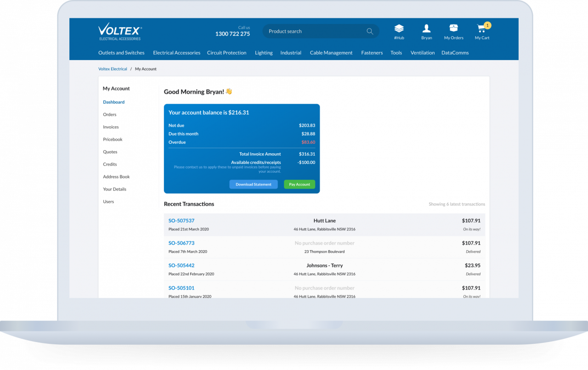Open order SO-505442
Screen dimensions: 588x370
click(x=181, y=266)
